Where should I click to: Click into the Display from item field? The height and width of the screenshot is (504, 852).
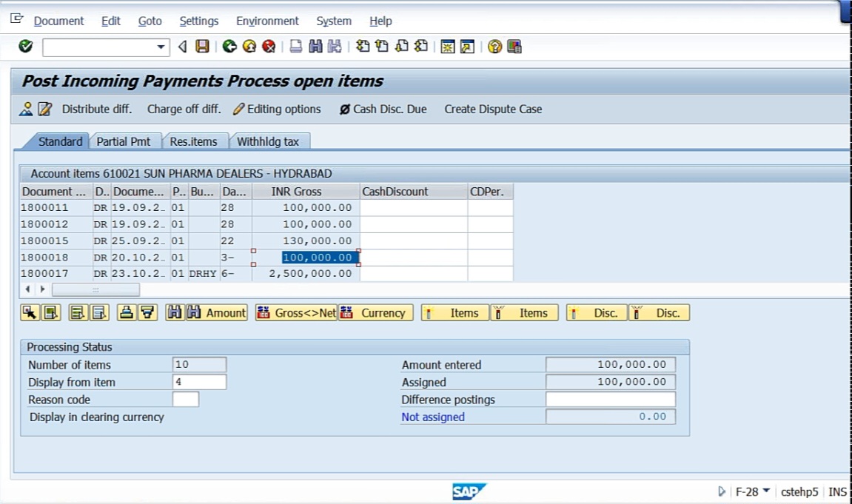tap(199, 383)
